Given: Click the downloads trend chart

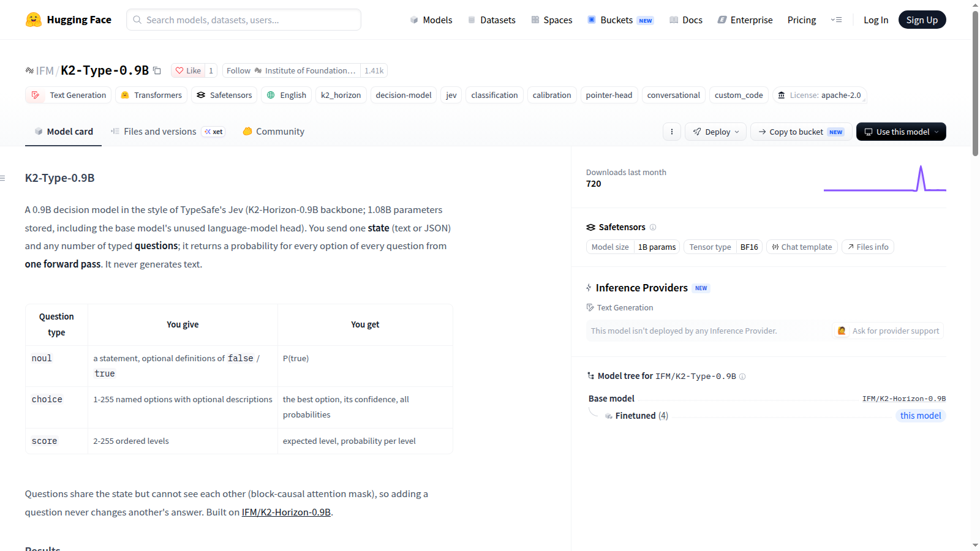Looking at the screenshot, I should click(885, 178).
